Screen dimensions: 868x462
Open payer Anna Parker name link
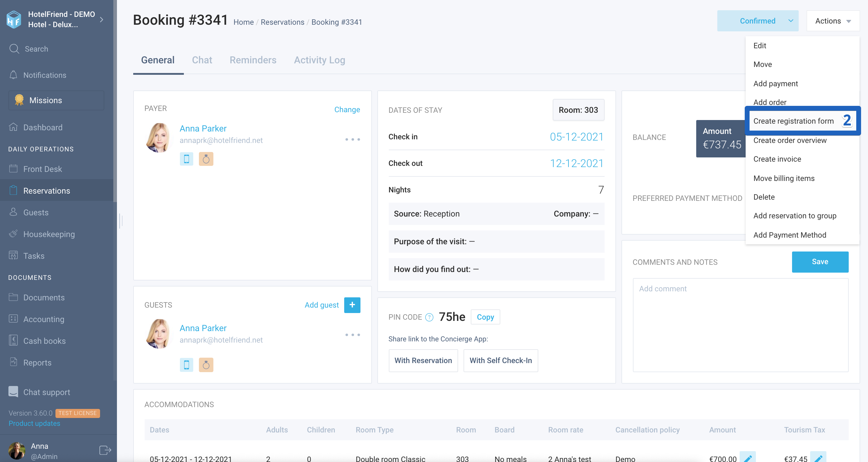[x=203, y=128]
